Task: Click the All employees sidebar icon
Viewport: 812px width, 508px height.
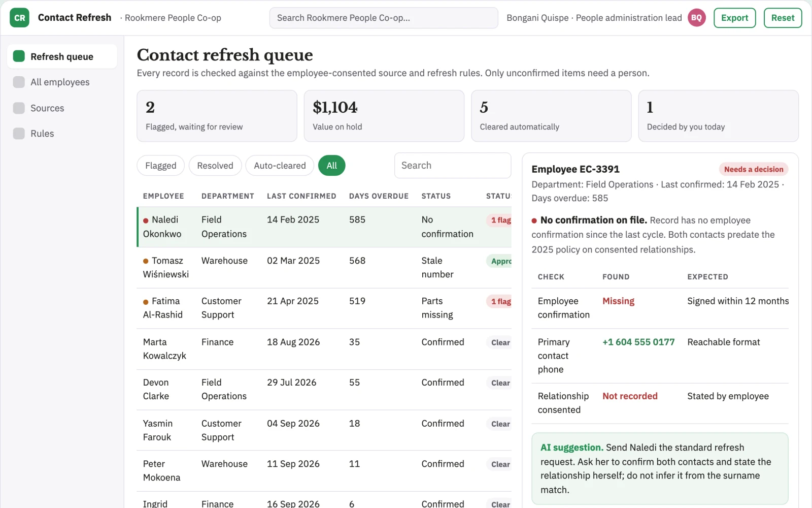Action: tap(19, 82)
